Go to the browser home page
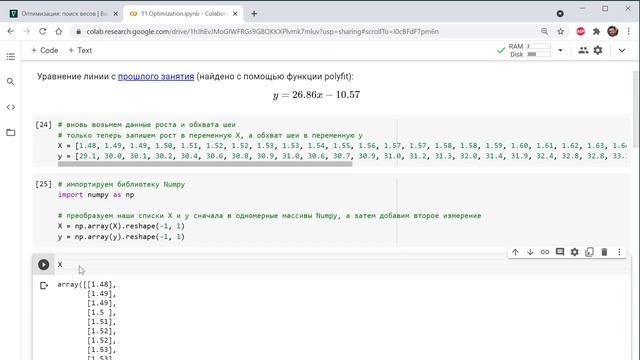 point(59,31)
